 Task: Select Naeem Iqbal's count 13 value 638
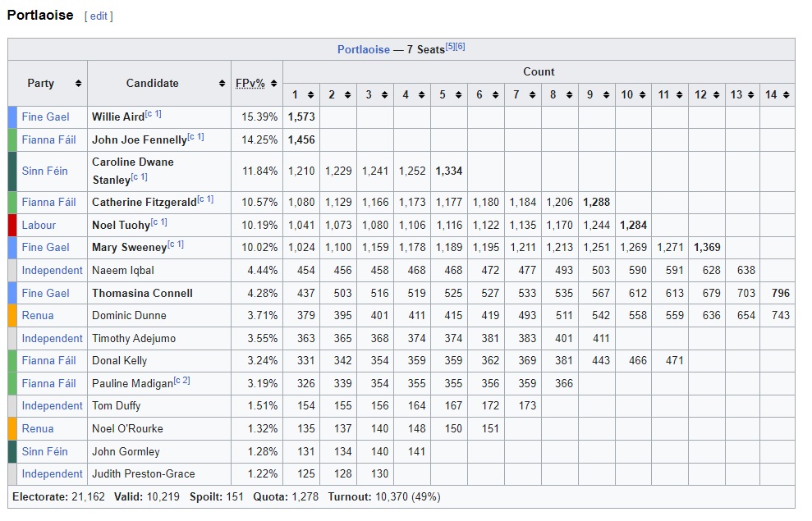point(746,270)
